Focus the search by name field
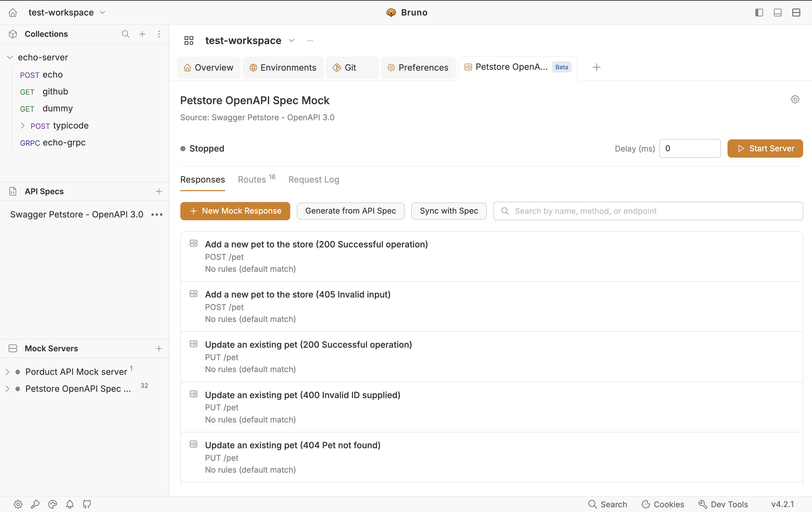812x512 pixels. (x=648, y=211)
